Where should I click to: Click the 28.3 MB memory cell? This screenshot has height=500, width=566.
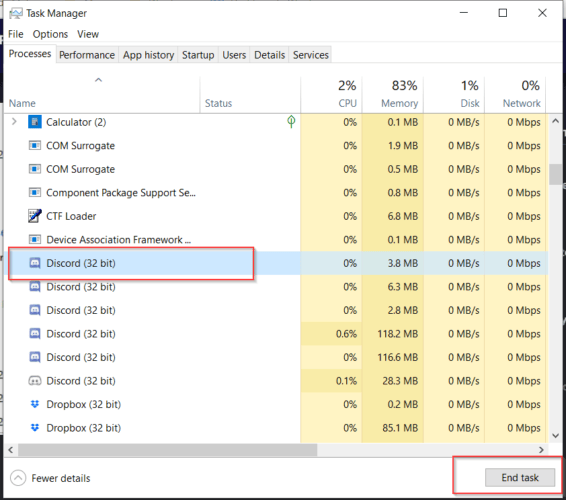tap(393, 381)
